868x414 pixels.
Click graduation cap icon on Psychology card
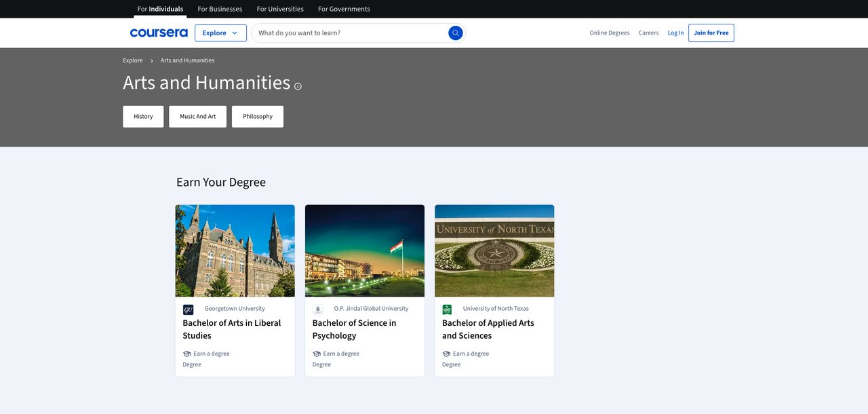pos(317,354)
